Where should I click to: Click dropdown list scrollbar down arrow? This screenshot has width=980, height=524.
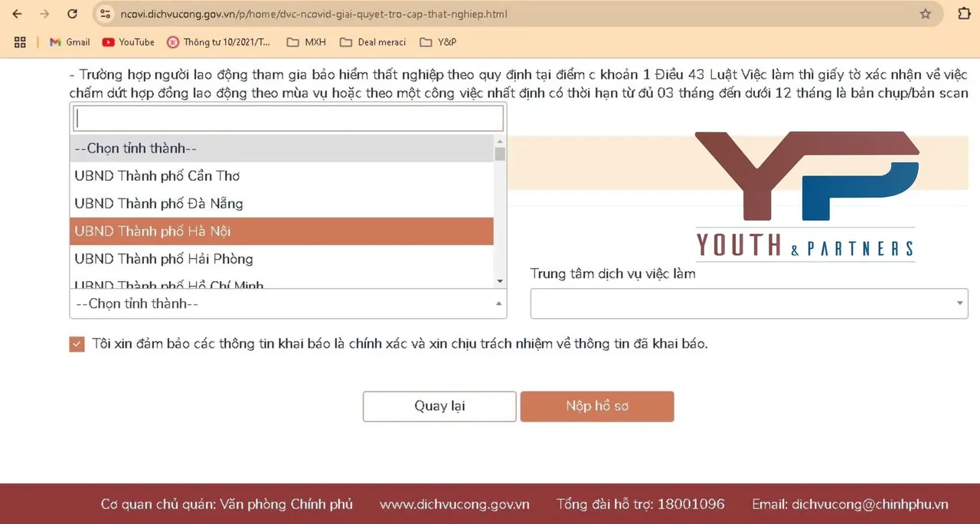coord(500,281)
